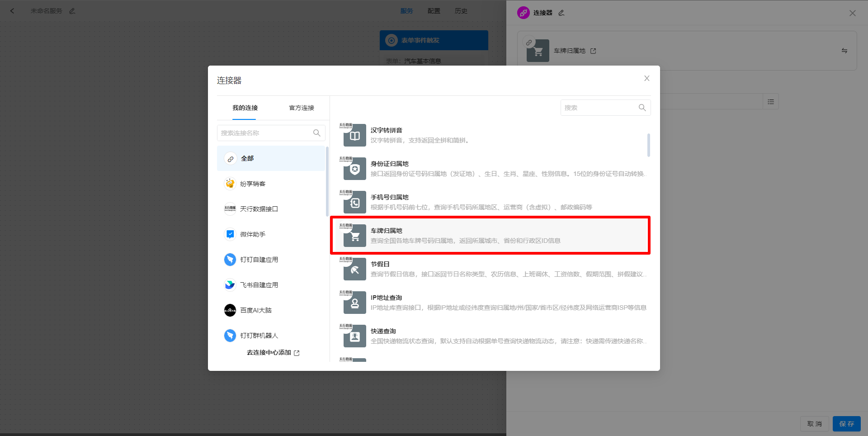Viewport: 868px width, 436px height.
Task: Select the 车牌归属地 connector
Action: click(490, 235)
